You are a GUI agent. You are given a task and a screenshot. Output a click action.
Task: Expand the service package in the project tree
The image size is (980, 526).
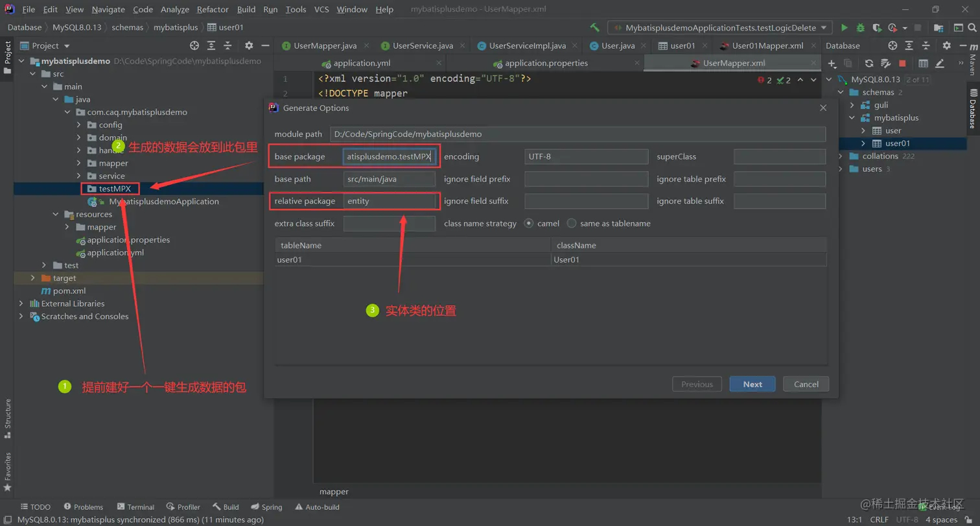(x=78, y=176)
